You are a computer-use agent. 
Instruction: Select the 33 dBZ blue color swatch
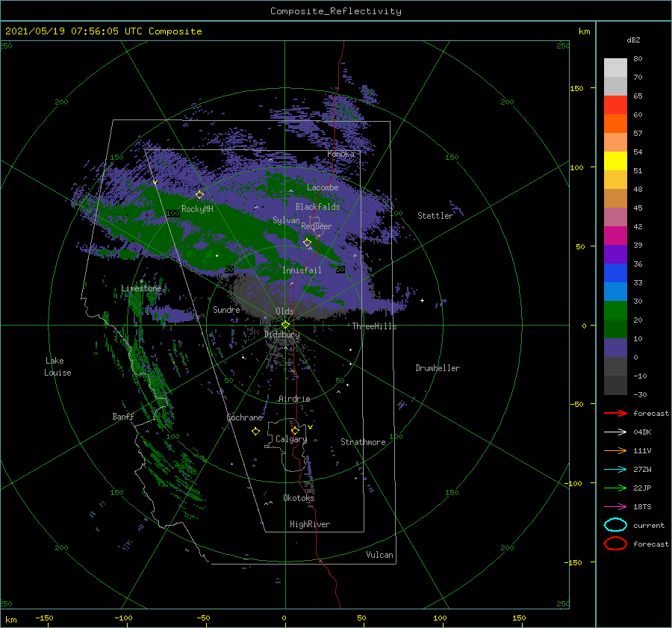(x=615, y=273)
